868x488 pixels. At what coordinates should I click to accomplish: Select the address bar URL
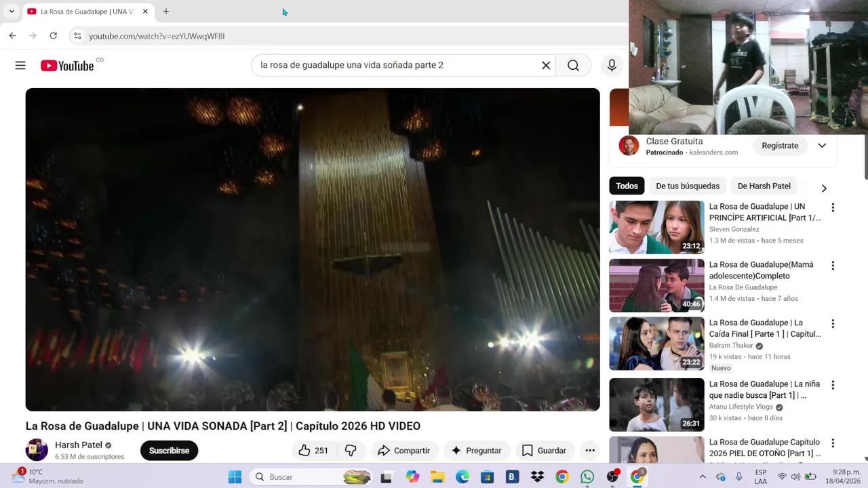pos(157,36)
